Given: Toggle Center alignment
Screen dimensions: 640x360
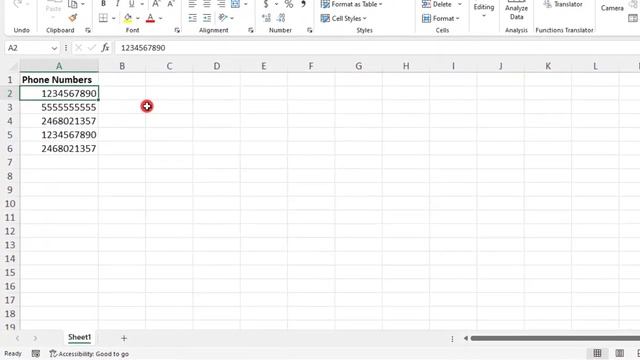Looking at the screenshot, I should pyautogui.click(x=207, y=4).
